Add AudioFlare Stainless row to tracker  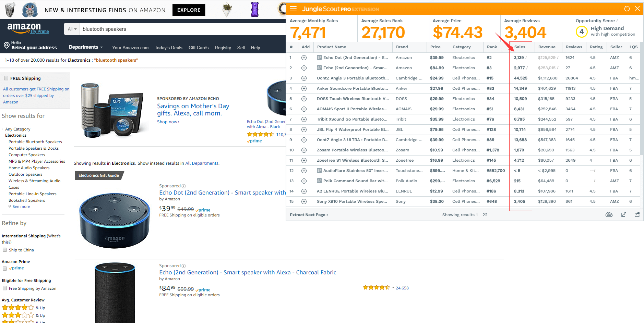pos(304,171)
